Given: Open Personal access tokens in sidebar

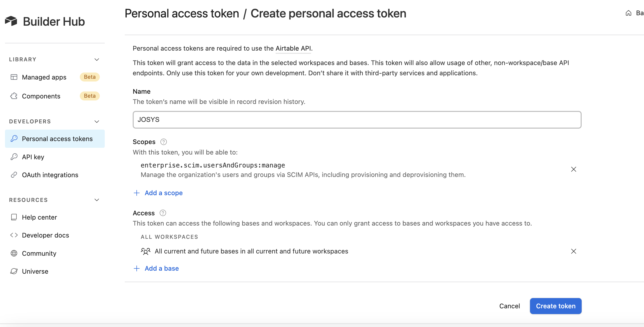Looking at the screenshot, I should click(57, 139).
